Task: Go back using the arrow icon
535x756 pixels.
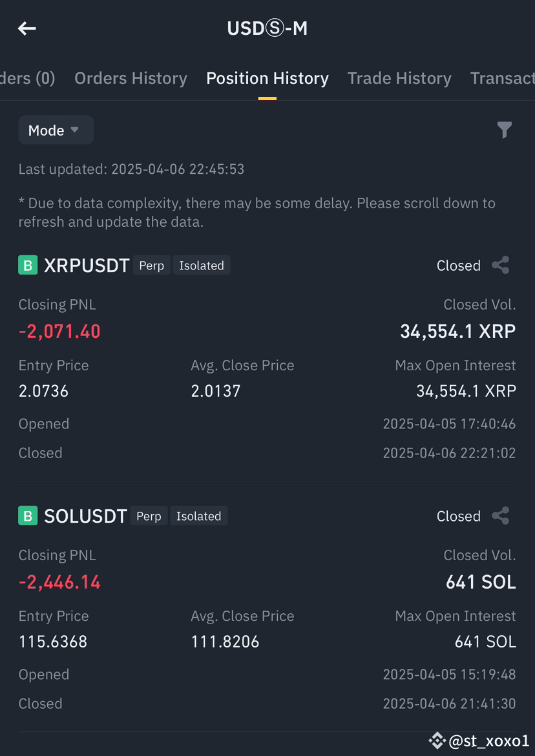Action: 27,28
